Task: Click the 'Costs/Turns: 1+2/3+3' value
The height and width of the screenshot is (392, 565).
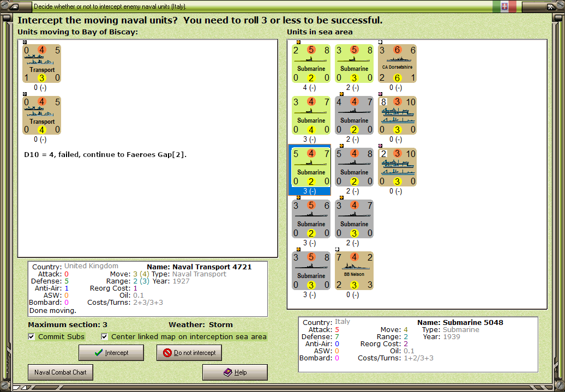Action: pyautogui.click(x=419, y=358)
